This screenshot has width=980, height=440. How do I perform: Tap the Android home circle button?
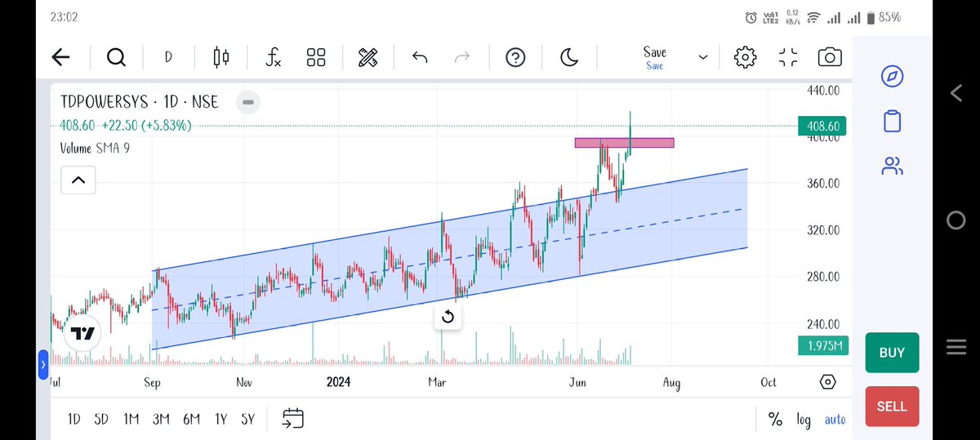click(x=956, y=220)
